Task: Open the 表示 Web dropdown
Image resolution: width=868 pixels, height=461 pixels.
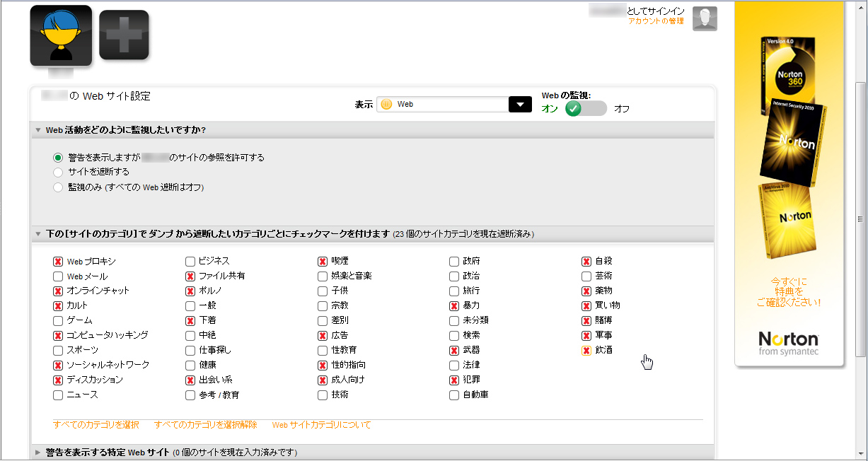Action: pos(520,104)
